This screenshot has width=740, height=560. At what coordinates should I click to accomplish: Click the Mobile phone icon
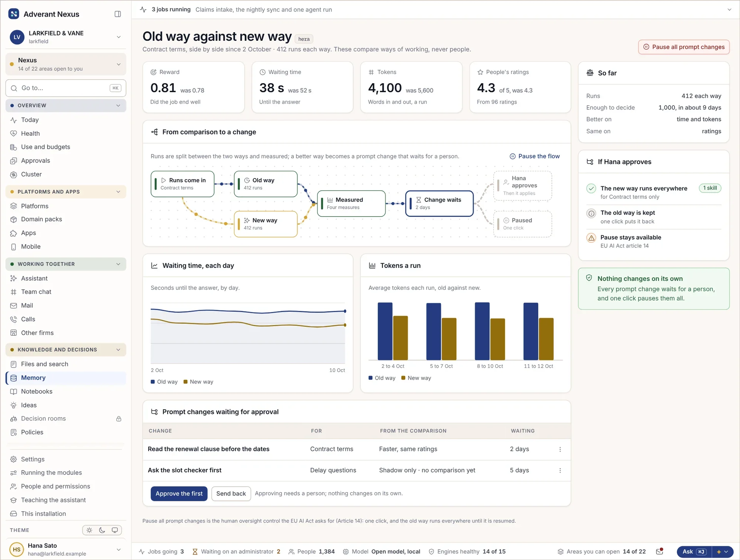click(14, 247)
